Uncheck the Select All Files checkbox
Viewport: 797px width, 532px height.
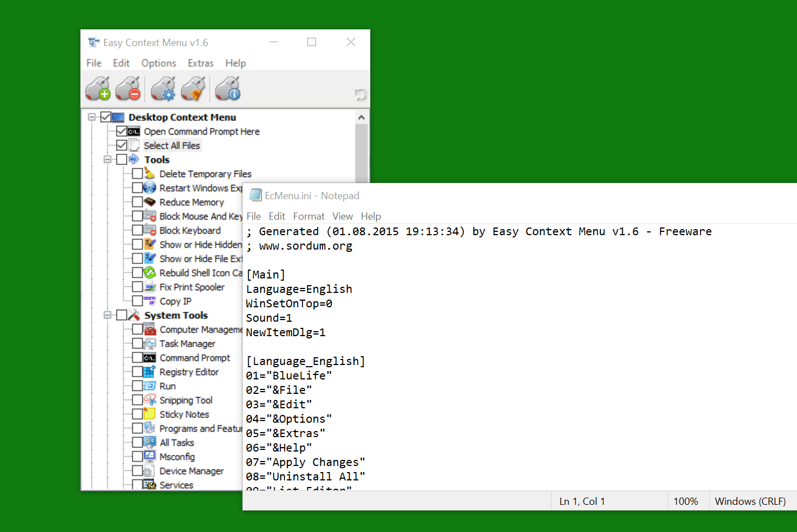122,145
